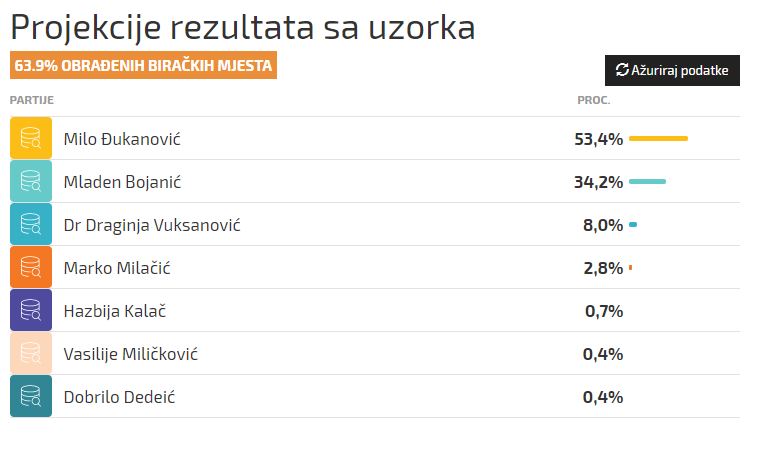Click the PROC. column header
The height and width of the screenshot is (460, 765).
pyautogui.click(x=594, y=100)
